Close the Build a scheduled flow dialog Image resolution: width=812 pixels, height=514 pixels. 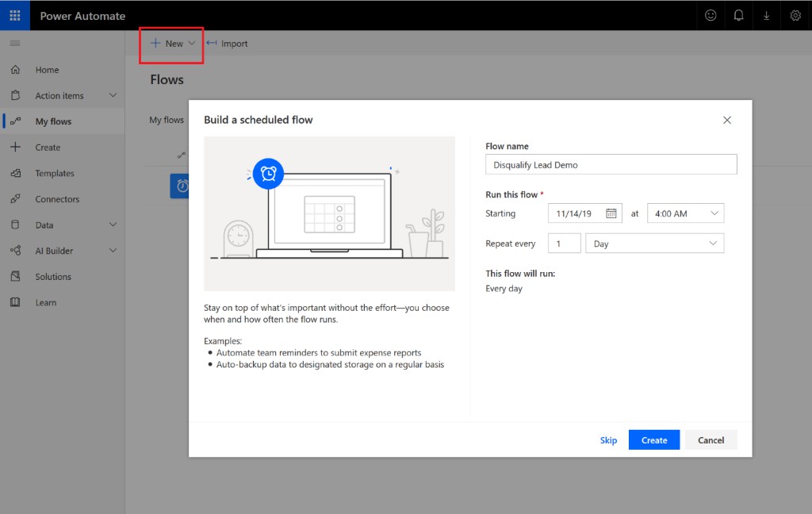(x=727, y=121)
